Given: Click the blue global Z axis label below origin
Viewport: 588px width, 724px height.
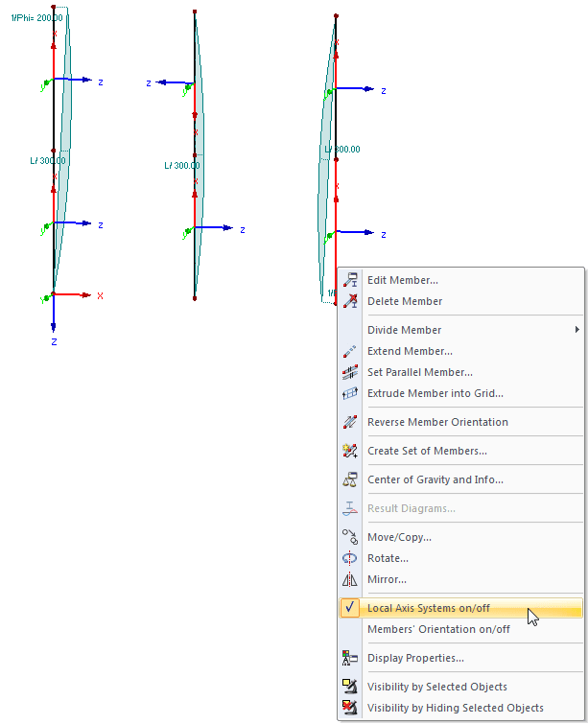Looking at the screenshot, I should 54,342.
